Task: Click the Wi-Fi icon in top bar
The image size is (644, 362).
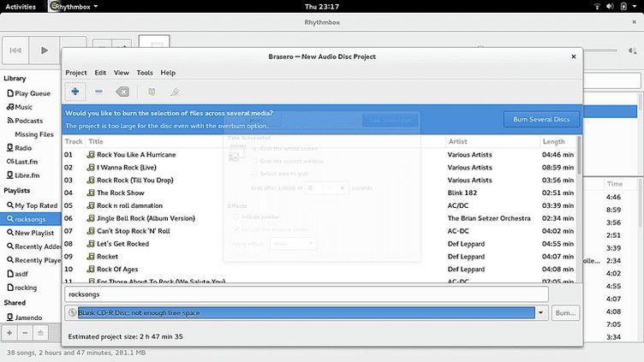Action: tap(597, 7)
